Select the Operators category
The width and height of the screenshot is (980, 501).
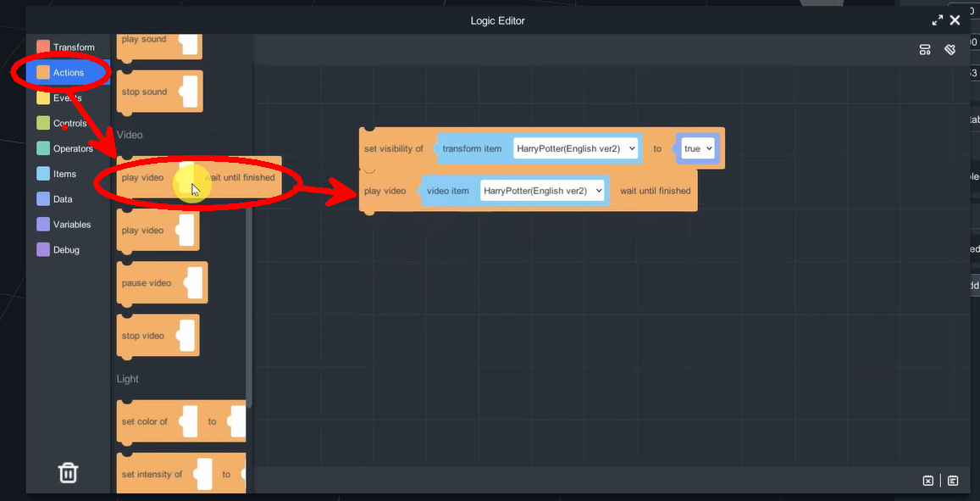coord(73,149)
